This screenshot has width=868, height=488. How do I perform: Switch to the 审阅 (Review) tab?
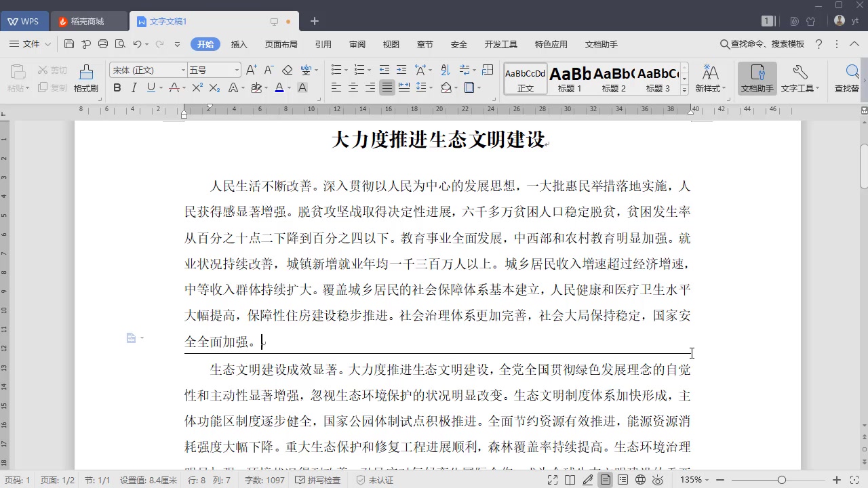[357, 44]
